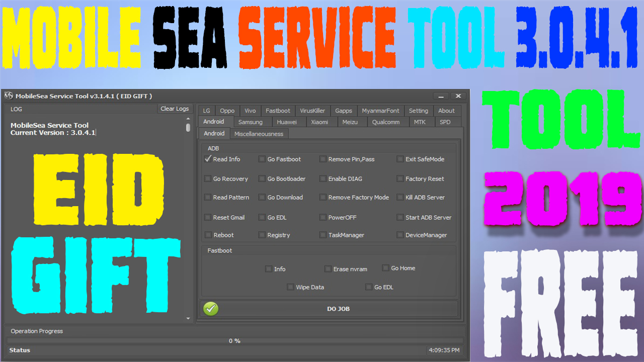Click the green checkmark DO JOB icon
This screenshot has width=644, height=362.
(211, 309)
